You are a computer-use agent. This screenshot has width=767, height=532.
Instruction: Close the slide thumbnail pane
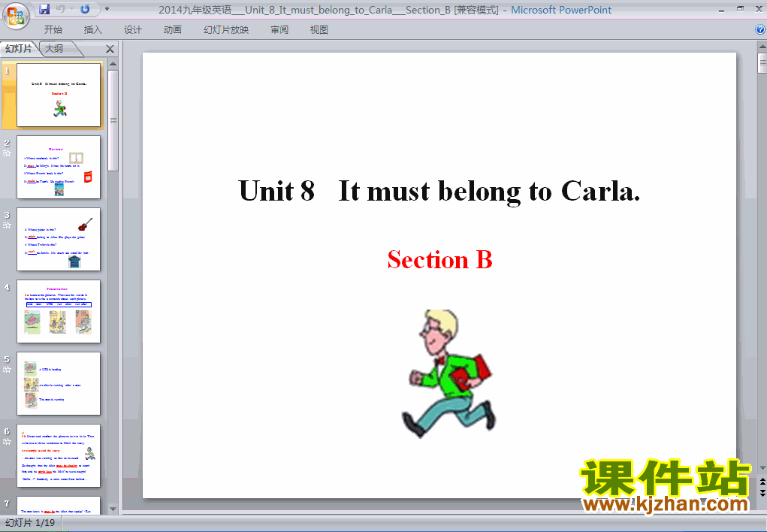[110, 49]
